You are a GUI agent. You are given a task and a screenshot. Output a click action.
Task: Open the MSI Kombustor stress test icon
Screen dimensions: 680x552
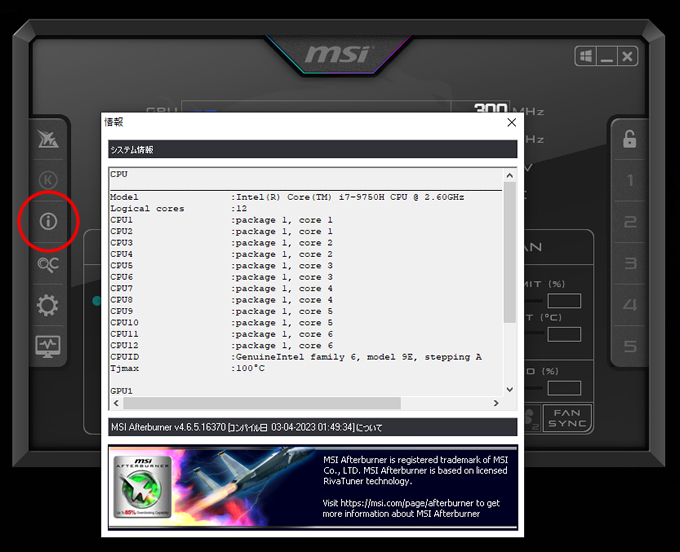click(x=48, y=180)
